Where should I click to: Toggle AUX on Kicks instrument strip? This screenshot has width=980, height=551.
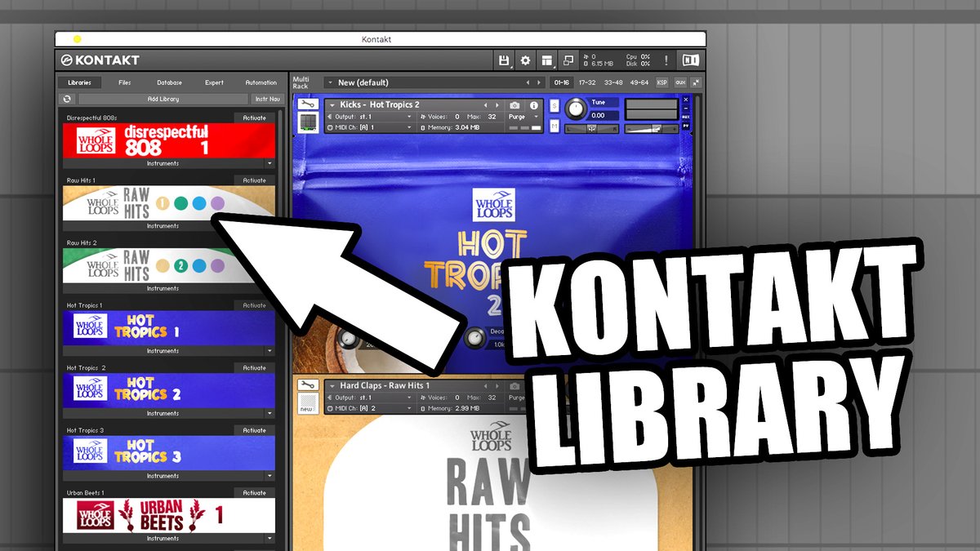[x=686, y=118]
